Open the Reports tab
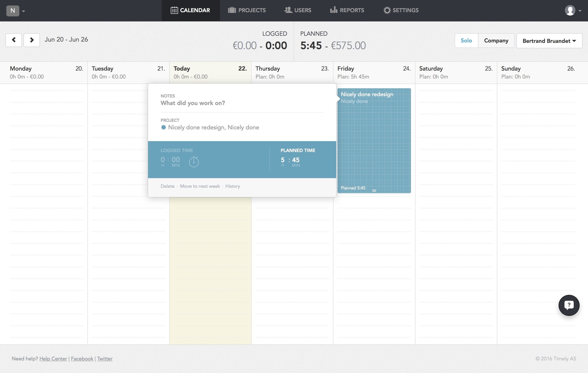The image size is (588, 373). [x=347, y=10]
